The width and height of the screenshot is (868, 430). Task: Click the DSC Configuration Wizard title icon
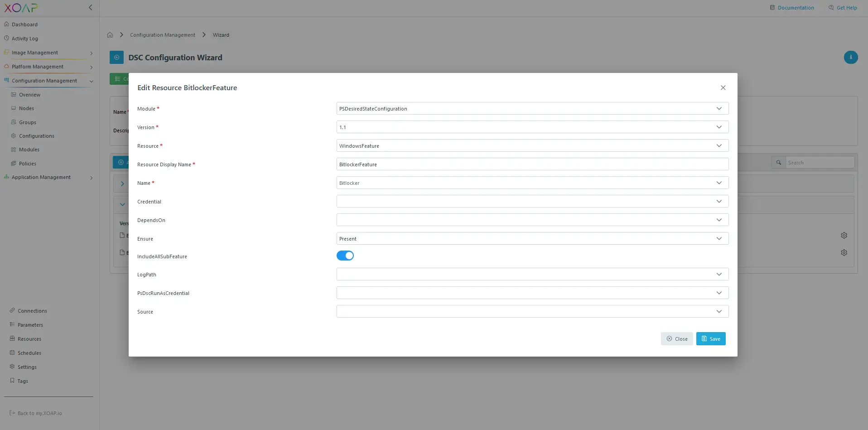(116, 58)
